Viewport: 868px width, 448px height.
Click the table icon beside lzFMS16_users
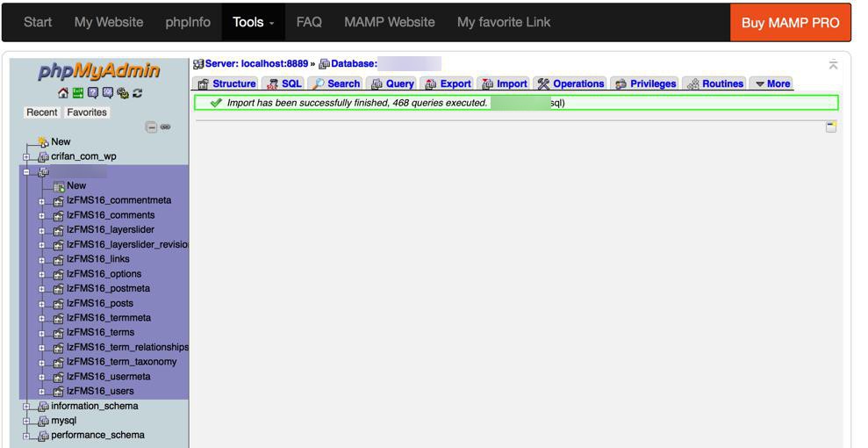[x=58, y=392]
